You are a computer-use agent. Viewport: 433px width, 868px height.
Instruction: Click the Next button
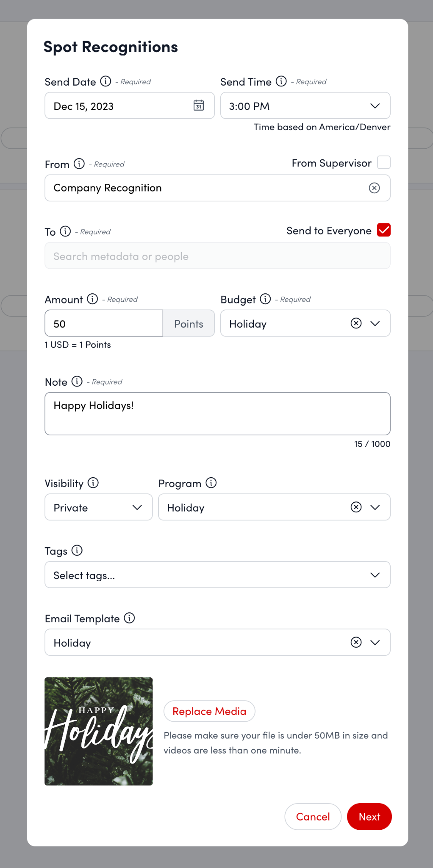pos(369,817)
